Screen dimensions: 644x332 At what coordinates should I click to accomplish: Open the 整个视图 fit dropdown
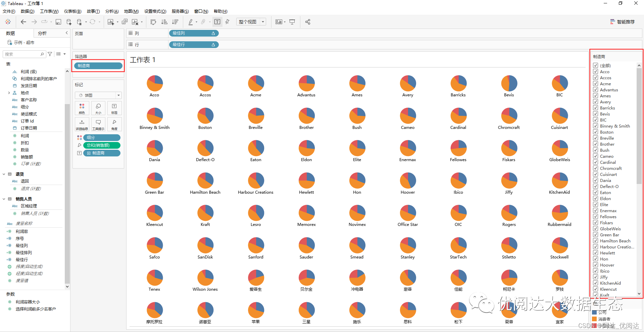tap(251, 22)
